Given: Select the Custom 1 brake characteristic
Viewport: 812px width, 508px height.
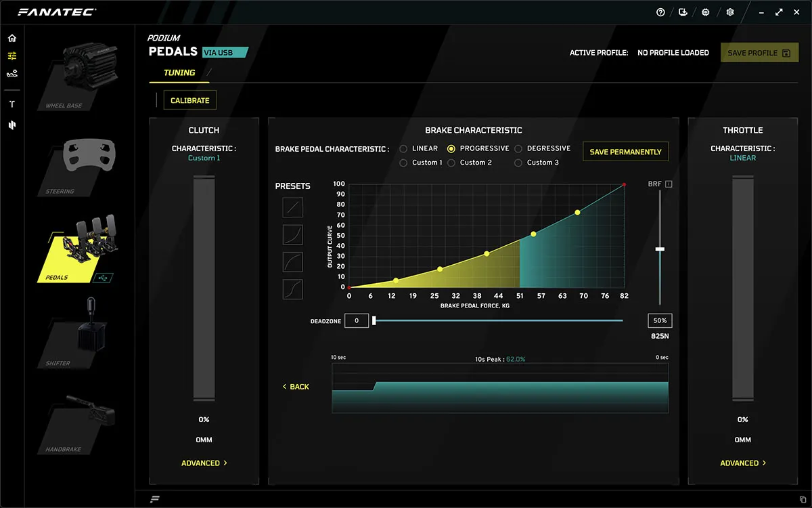Looking at the screenshot, I should (421, 163).
